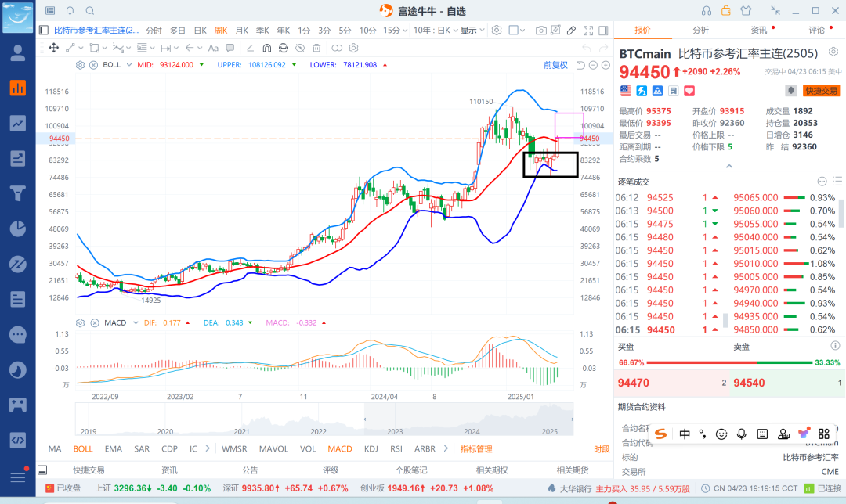Open the chat bubble icon in left sidebar

[x=18, y=334]
